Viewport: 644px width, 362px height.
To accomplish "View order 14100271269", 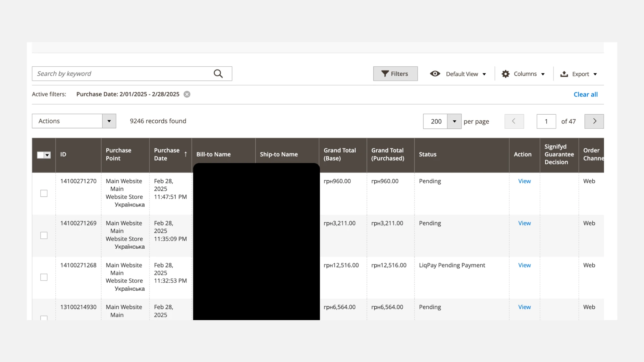I will [x=524, y=223].
